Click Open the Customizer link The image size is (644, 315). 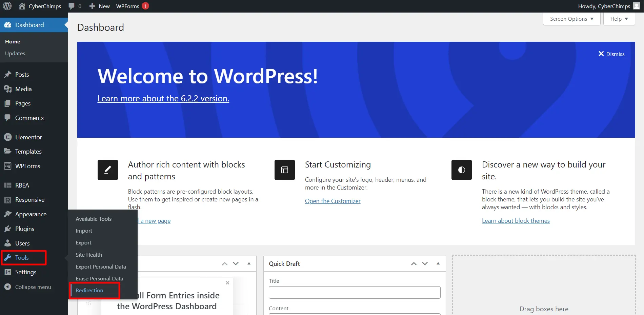(333, 201)
